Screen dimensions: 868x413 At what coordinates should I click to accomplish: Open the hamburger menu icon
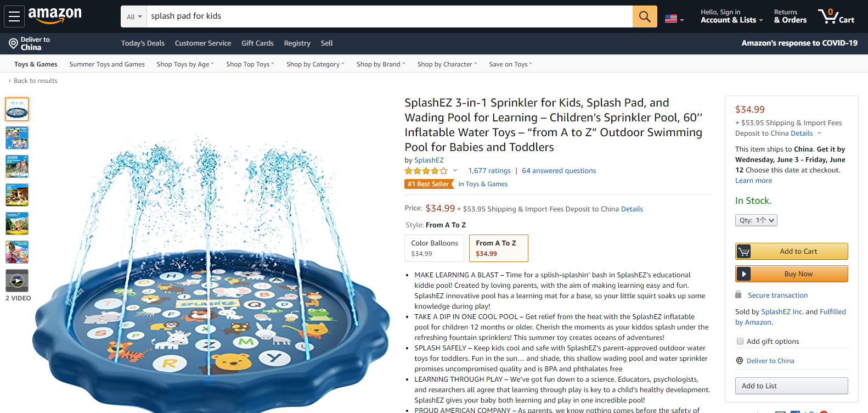coord(14,16)
